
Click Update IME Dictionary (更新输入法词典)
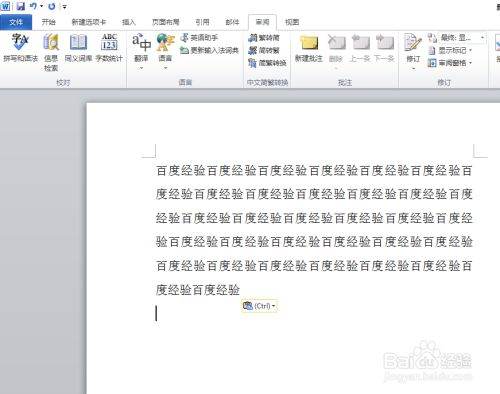[x=209, y=50]
